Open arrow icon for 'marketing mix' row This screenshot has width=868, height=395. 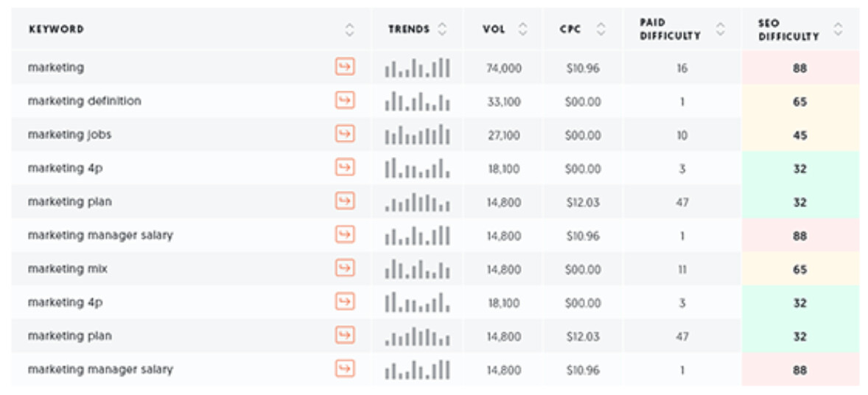344,268
